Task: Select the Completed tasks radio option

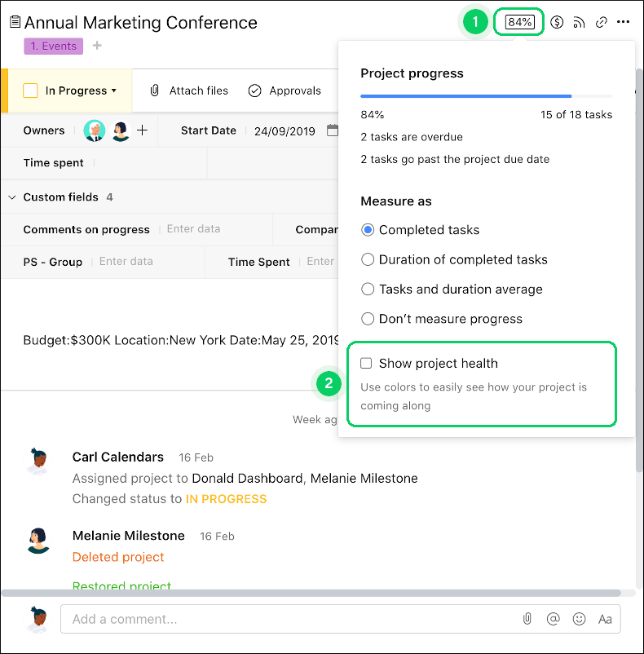Action: [x=368, y=230]
